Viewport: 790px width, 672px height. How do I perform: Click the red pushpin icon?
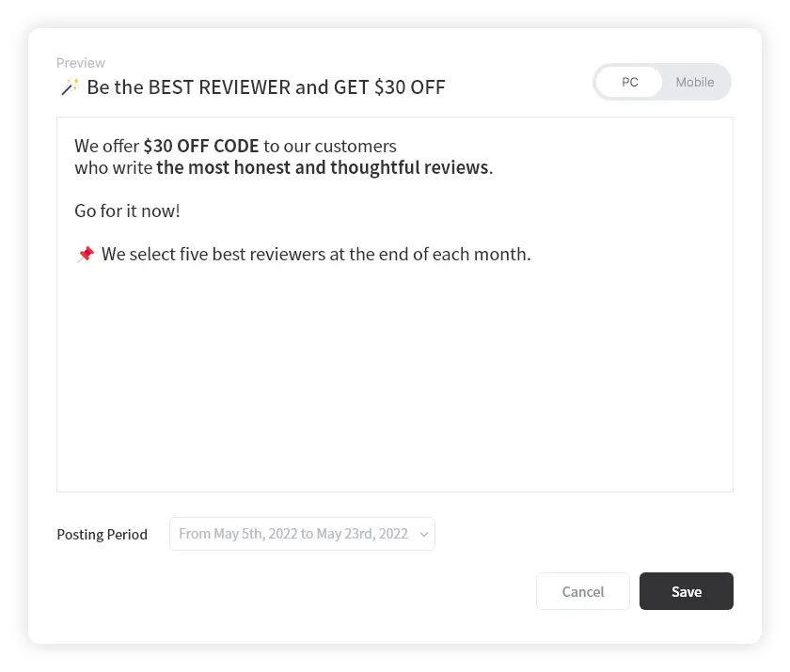coord(85,254)
